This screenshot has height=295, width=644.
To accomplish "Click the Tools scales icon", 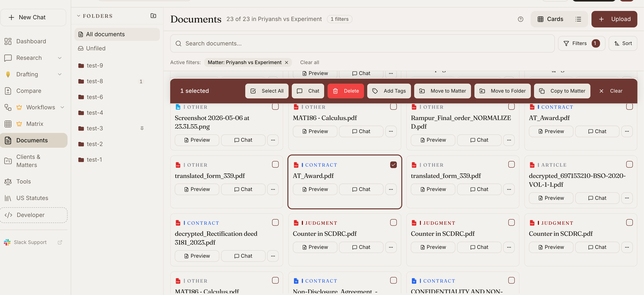I will 8,182.
